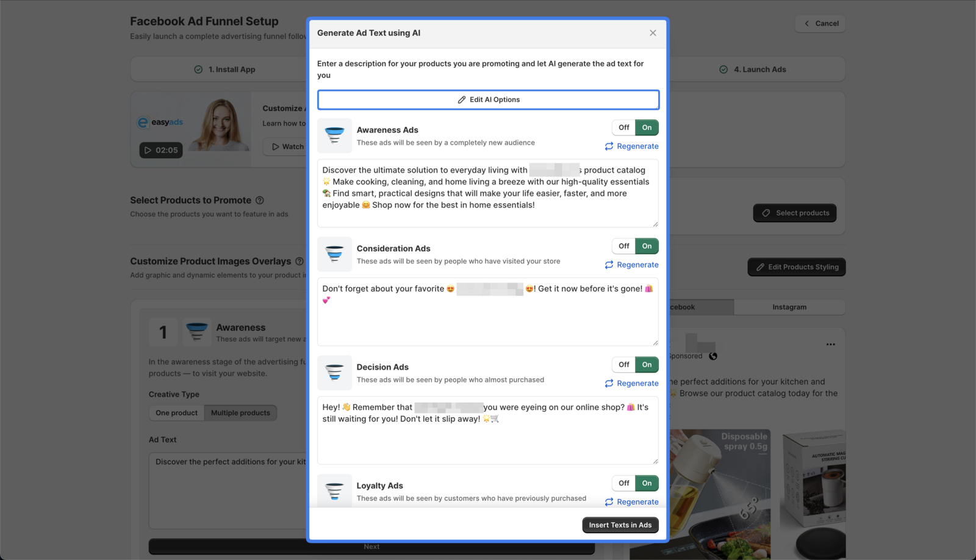Switch to the Instagram preview tab
Viewport: 976px width, 560px height.
point(789,307)
